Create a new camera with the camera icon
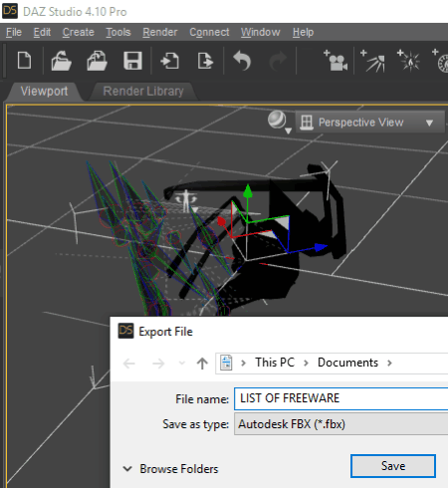The width and height of the screenshot is (448, 488). click(336, 60)
